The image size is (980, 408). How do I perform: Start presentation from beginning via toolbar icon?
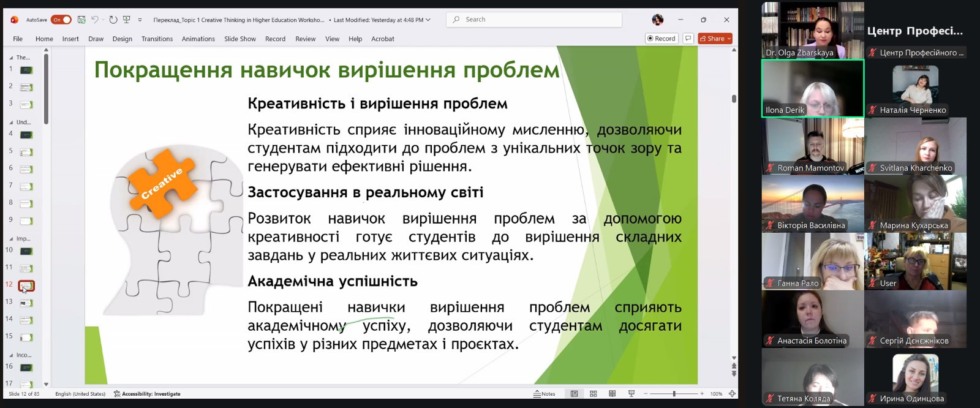tap(127, 20)
